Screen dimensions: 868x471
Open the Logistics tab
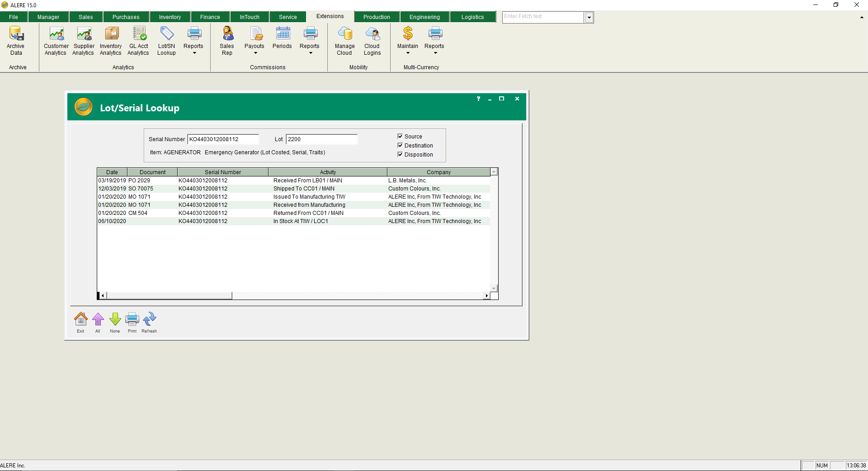472,16
